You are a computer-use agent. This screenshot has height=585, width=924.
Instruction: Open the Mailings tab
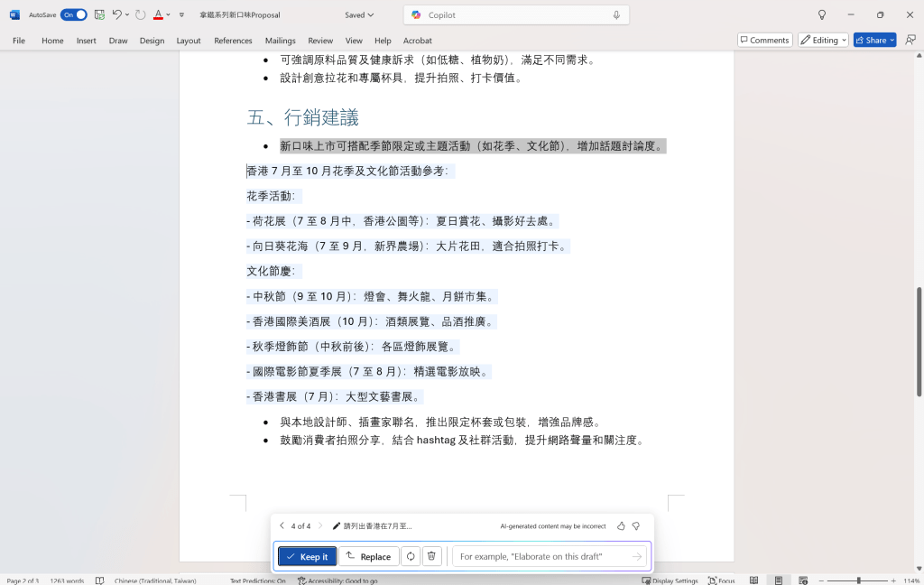[x=280, y=40]
